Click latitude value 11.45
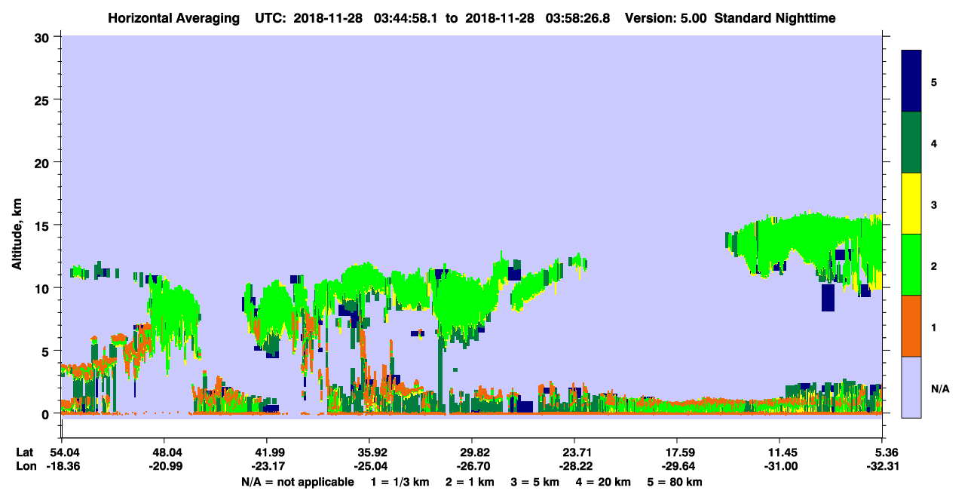This screenshot has width=980, height=503. (780, 452)
